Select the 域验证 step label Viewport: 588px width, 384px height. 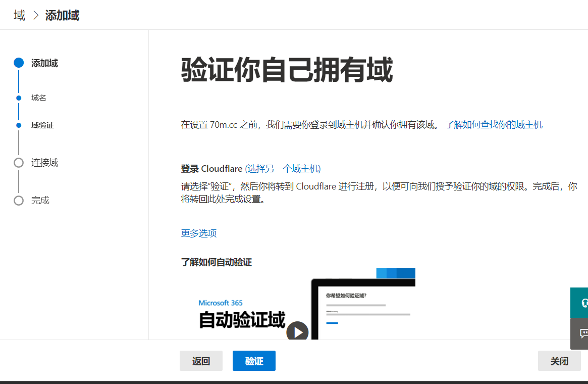click(x=42, y=125)
